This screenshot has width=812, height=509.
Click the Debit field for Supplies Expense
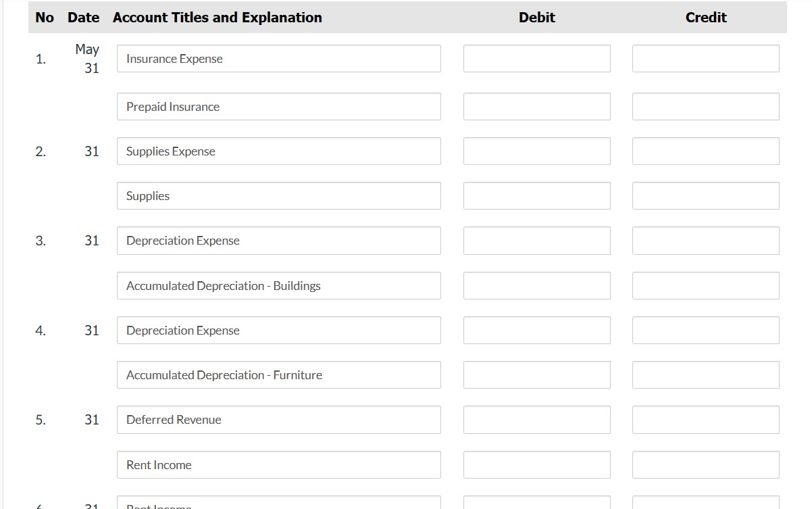pos(537,151)
